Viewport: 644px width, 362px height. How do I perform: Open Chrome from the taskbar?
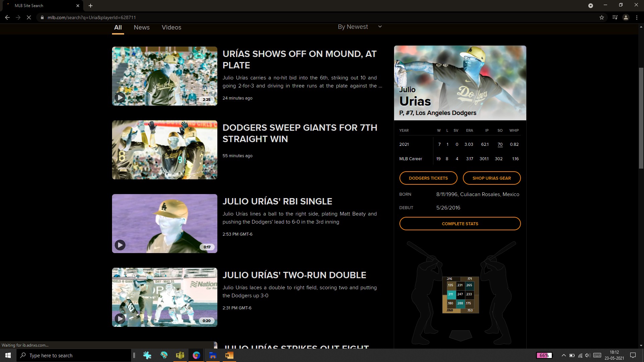(x=196, y=355)
